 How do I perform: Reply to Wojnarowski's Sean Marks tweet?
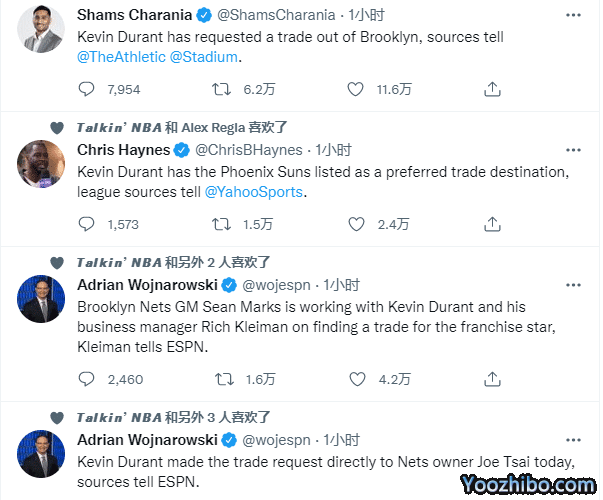(87, 379)
